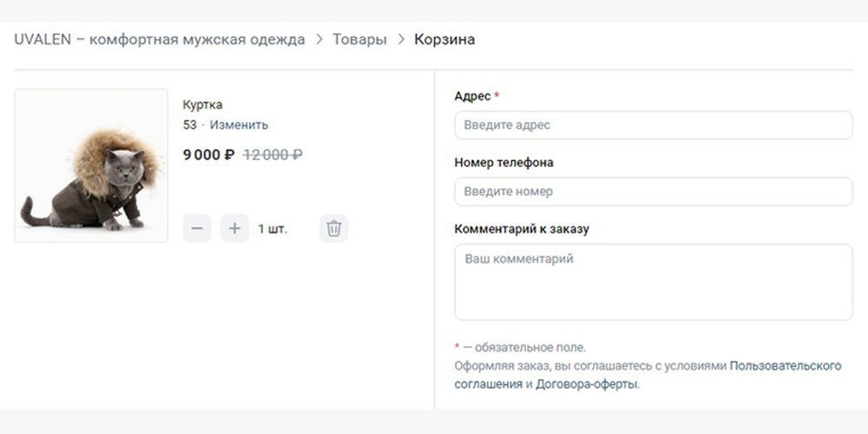Click the 9 000 ₽ price

pos(208,155)
